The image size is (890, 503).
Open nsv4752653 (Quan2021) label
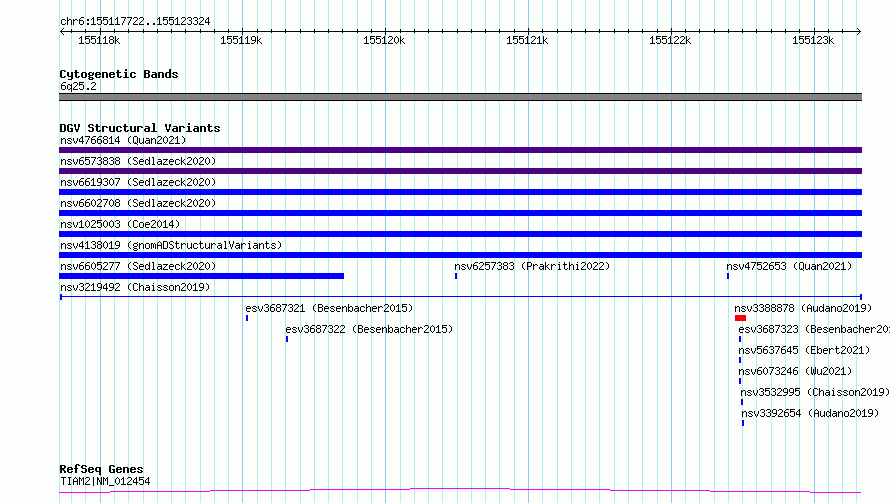coord(789,266)
